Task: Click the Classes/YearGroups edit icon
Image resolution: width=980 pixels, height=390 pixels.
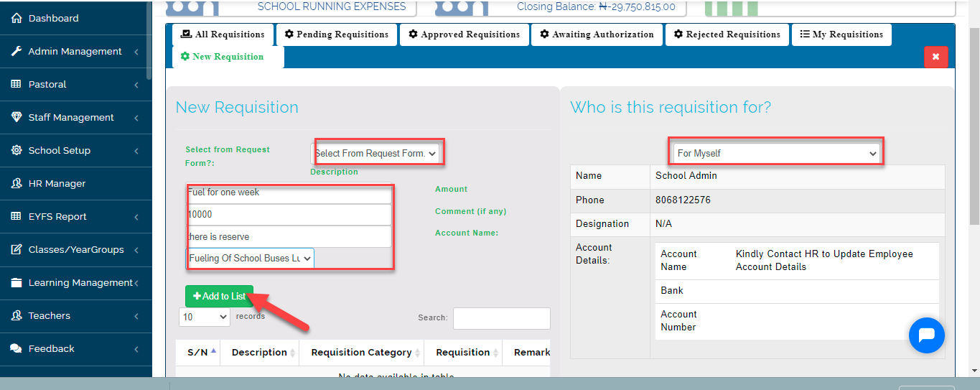Action: pos(17,250)
